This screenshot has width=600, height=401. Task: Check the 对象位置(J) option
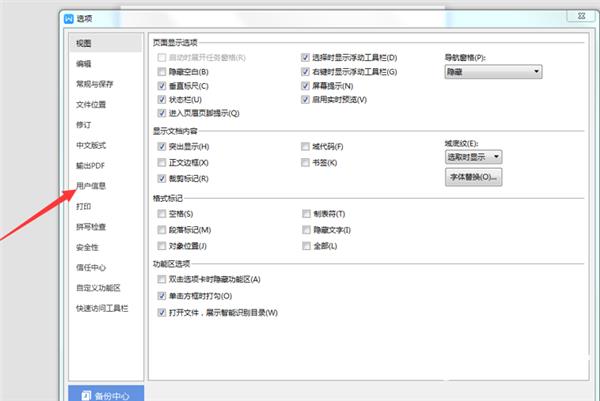162,246
